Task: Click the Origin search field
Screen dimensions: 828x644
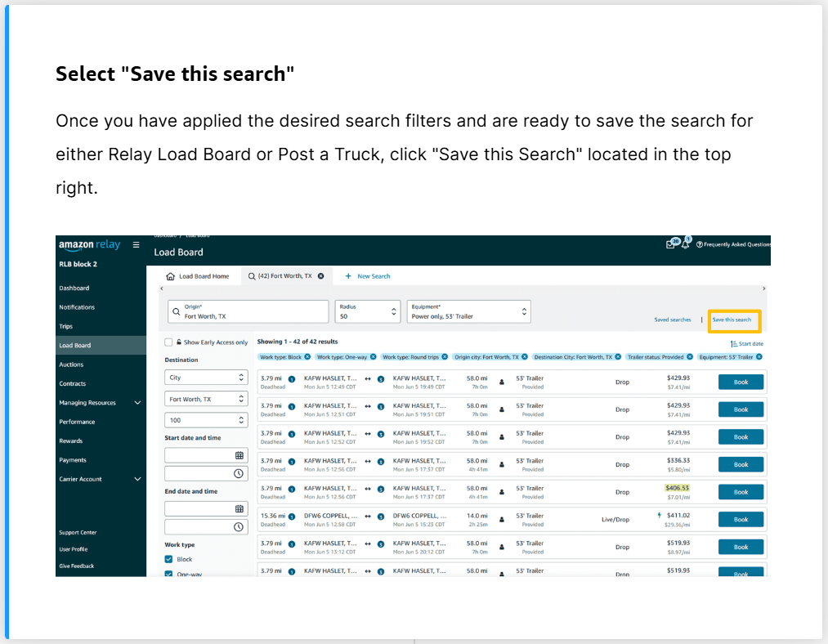Action: (248, 311)
